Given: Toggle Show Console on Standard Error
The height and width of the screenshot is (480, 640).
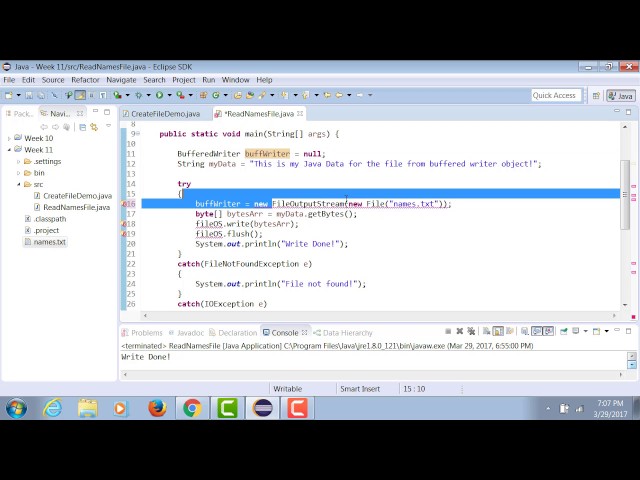Looking at the screenshot, I should click(x=548, y=331).
